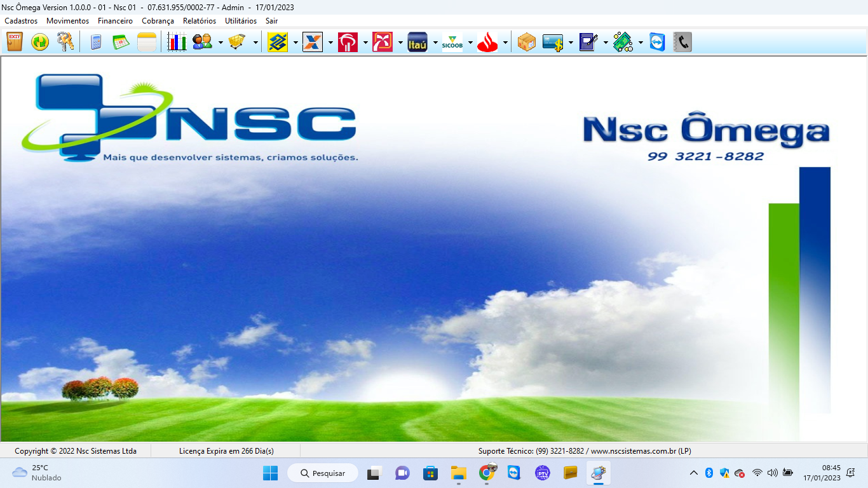Open the keys icon on the toolbar
868x488 pixels.
[x=65, y=42]
